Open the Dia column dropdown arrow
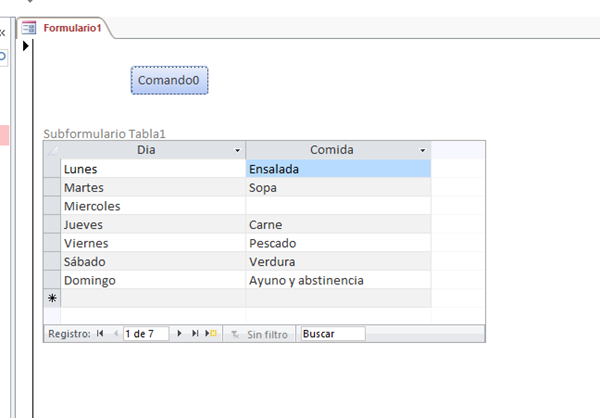This screenshot has height=418, width=600. click(x=237, y=150)
